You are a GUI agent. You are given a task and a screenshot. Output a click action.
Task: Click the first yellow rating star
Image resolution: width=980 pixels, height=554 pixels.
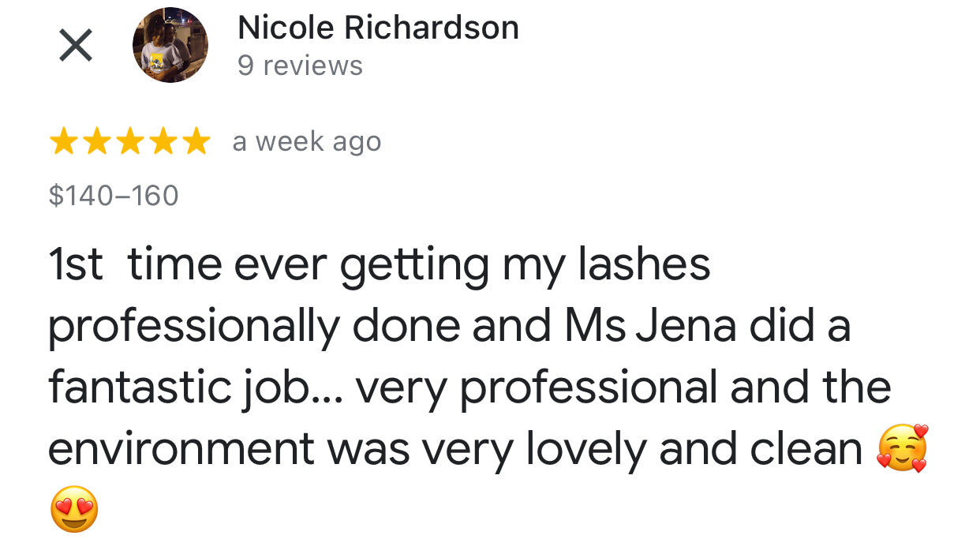[64, 143]
